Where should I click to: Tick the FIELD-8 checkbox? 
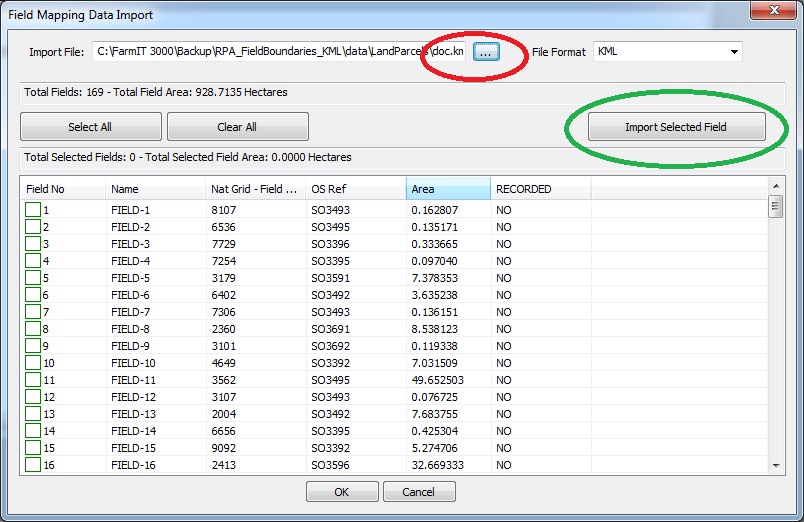tap(33, 329)
